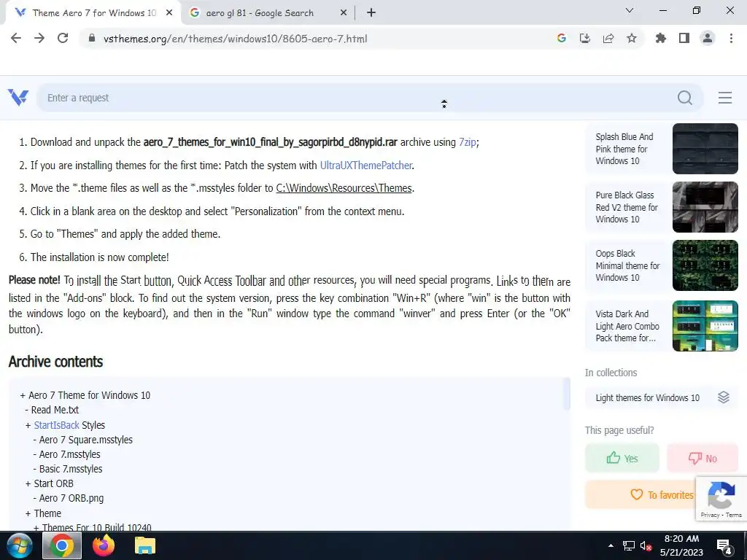Viewport: 747px width, 560px height.
Task: Launch Firefox from the taskbar
Action: tap(104, 545)
